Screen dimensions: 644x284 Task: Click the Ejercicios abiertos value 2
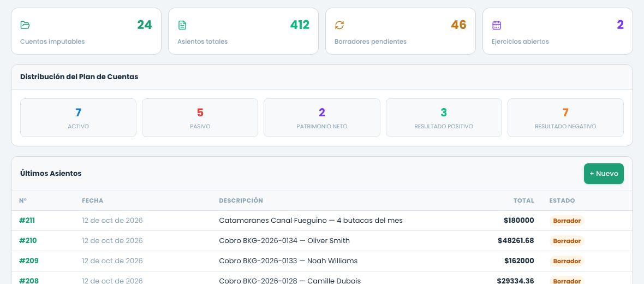620,25
